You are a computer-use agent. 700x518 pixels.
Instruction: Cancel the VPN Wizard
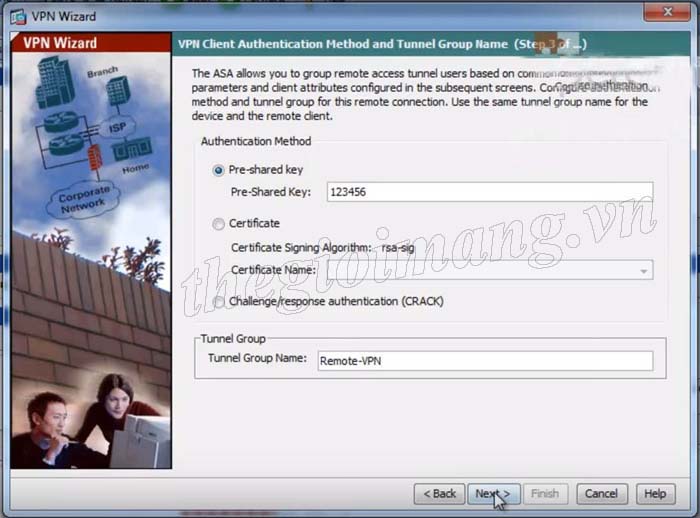(x=602, y=493)
